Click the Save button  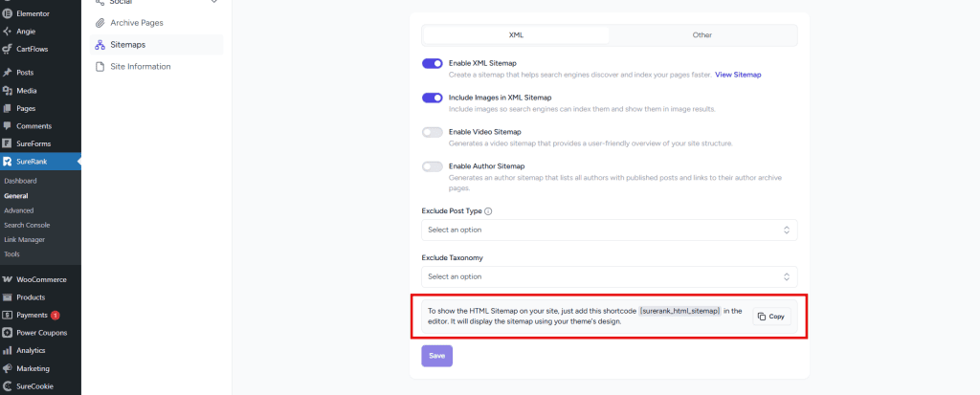point(436,356)
